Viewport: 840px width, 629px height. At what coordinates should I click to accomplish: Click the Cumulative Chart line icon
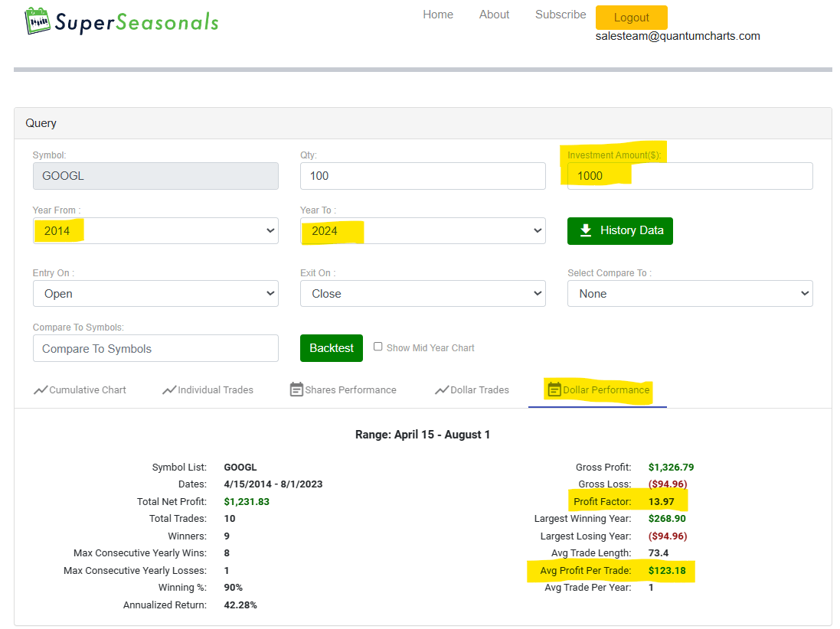click(x=40, y=390)
